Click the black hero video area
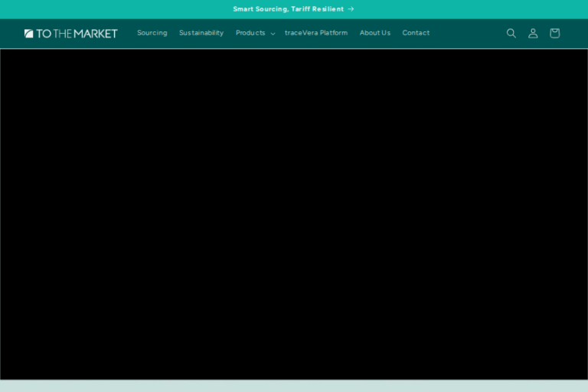 coord(294,214)
